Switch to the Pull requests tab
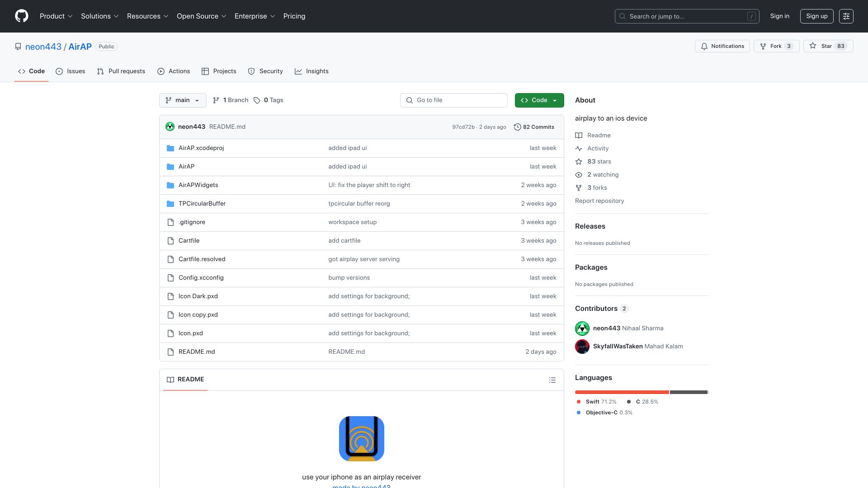This screenshot has width=868, height=488. [x=121, y=71]
